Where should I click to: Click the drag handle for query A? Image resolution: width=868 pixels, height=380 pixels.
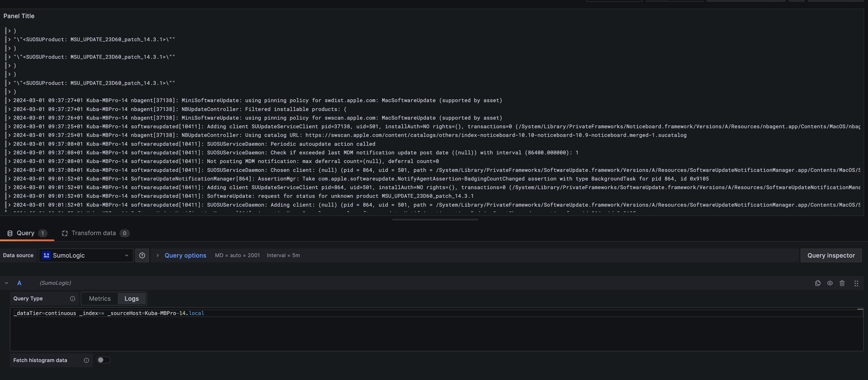point(856,283)
